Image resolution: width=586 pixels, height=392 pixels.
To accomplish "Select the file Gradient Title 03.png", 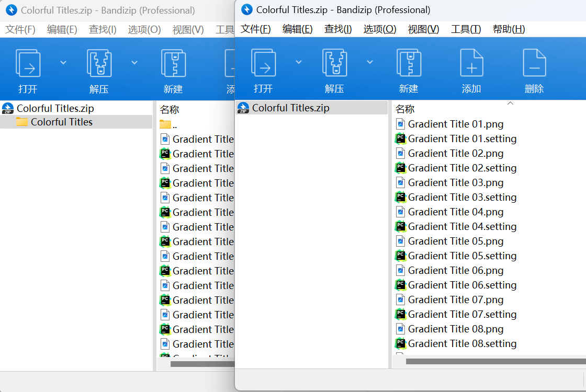I will click(455, 183).
